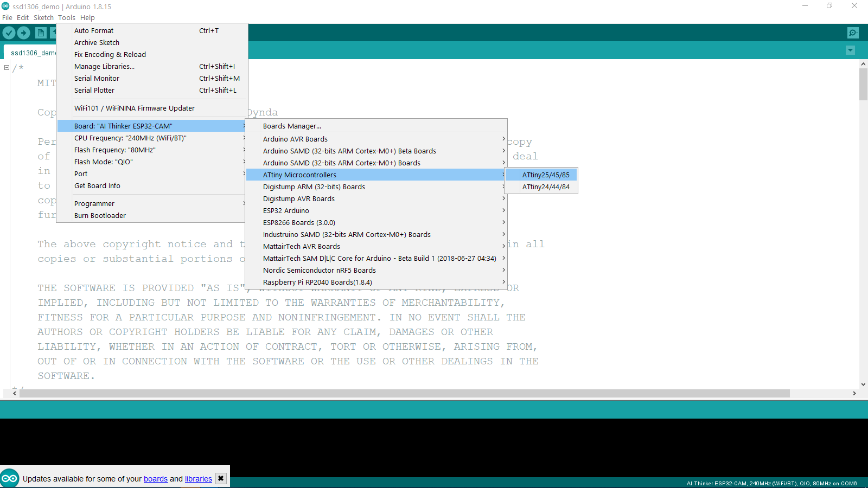Viewport: 868px width, 488px height.
Task: Click the editor vertical scrollbar thumb
Action: click(863, 85)
